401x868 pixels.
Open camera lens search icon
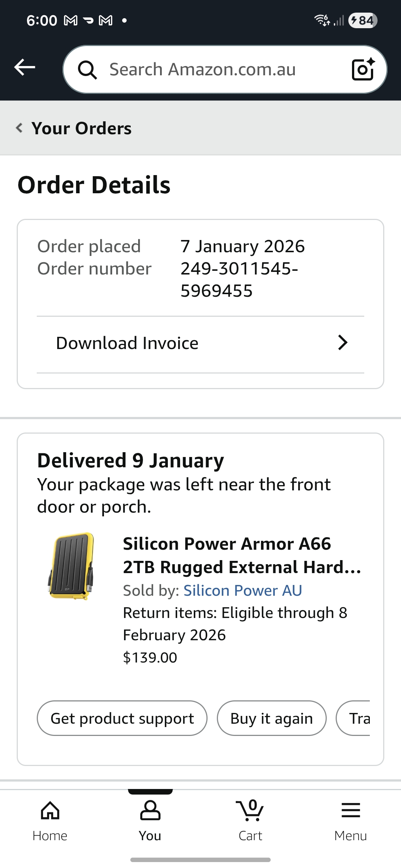click(363, 69)
